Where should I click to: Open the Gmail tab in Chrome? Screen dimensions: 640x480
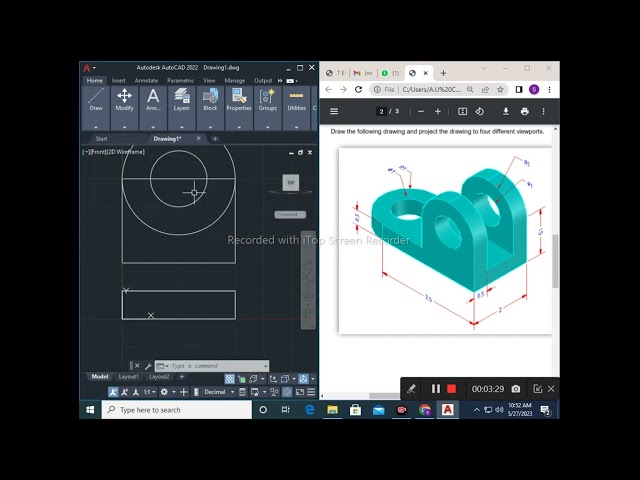[x=363, y=73]
